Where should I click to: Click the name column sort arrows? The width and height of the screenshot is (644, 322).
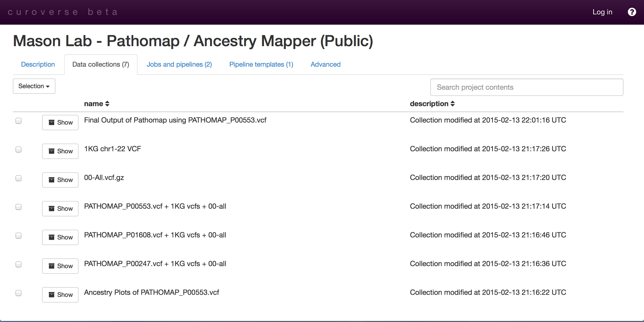tap(107, 104)
